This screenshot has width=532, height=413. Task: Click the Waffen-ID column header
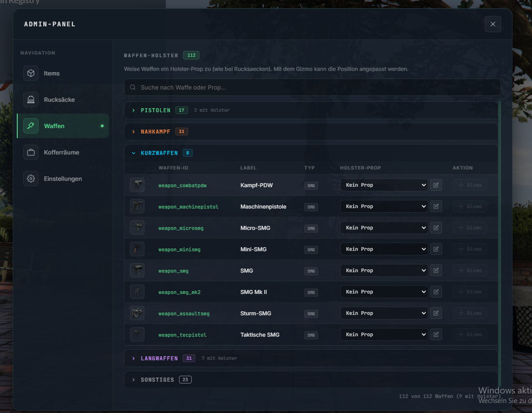[x=174, y=168]
